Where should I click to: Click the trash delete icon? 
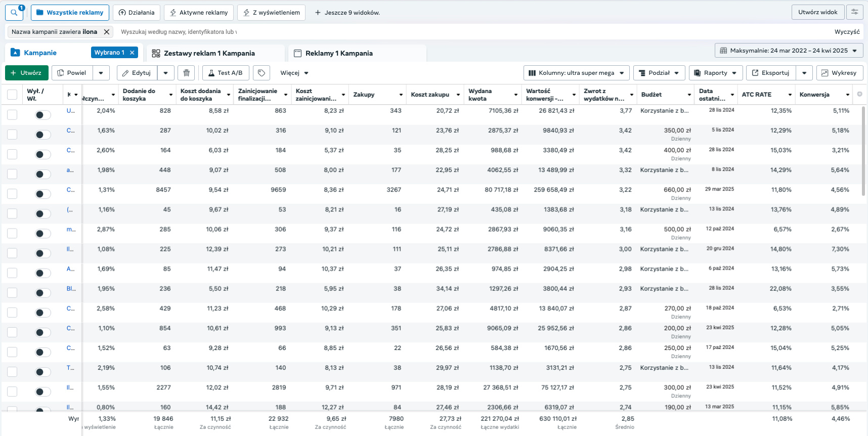pos(186,73)
